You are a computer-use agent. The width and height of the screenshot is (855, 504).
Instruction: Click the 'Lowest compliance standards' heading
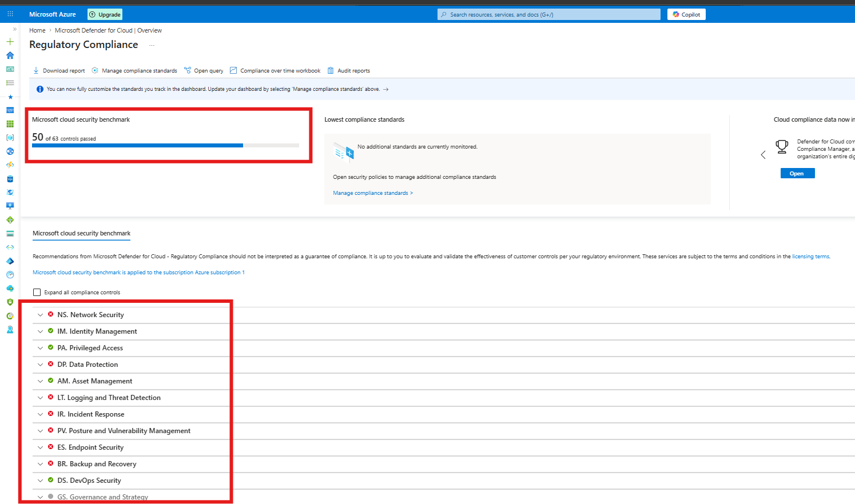pos(364,119)
